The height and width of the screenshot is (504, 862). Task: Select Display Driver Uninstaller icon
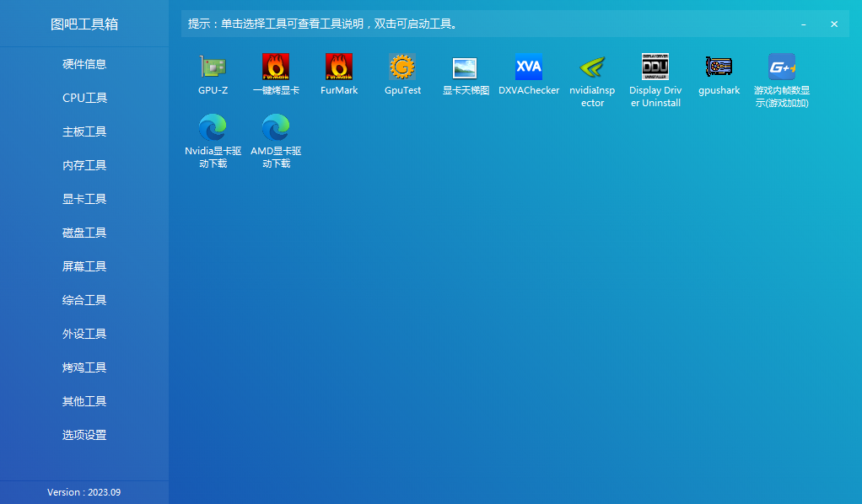click(x=655, y=67)
